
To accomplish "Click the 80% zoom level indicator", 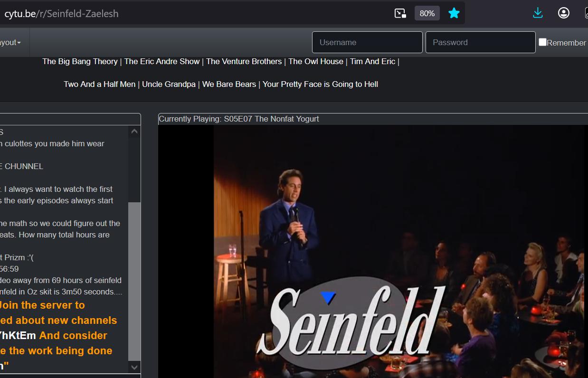I will [x=427, y=13].
